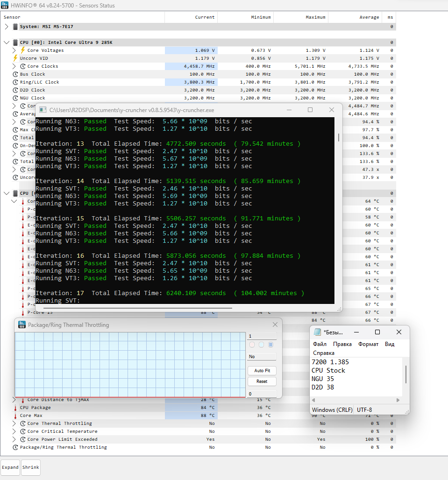Click the y-cruncher console window icon
Image resolution: width=448 pixels, height=480 pixels.
click(x=43, y=110)
